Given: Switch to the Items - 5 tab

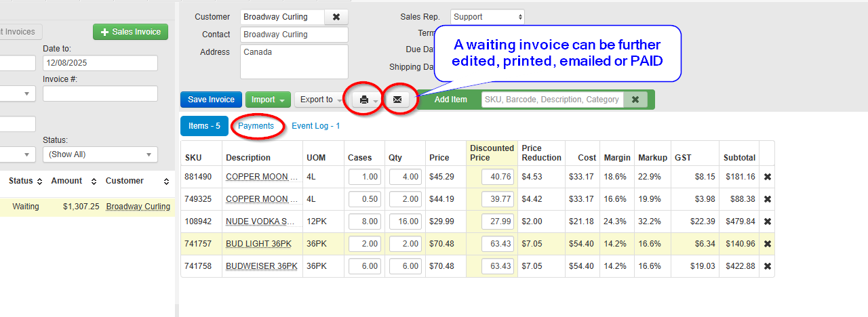Looking at the screenshot, I should pos(204,126).
